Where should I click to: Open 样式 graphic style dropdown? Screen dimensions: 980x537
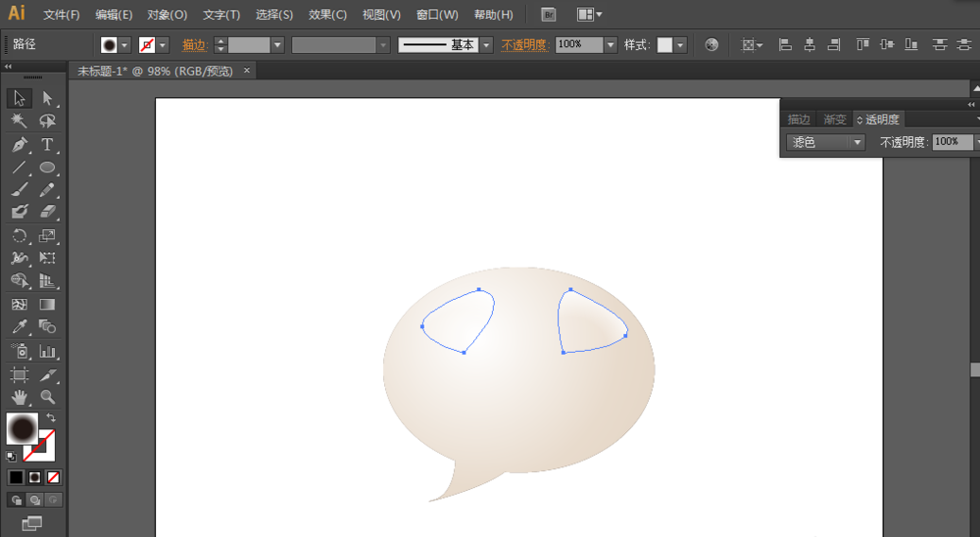pyautogui.click(x=680, y=45)
